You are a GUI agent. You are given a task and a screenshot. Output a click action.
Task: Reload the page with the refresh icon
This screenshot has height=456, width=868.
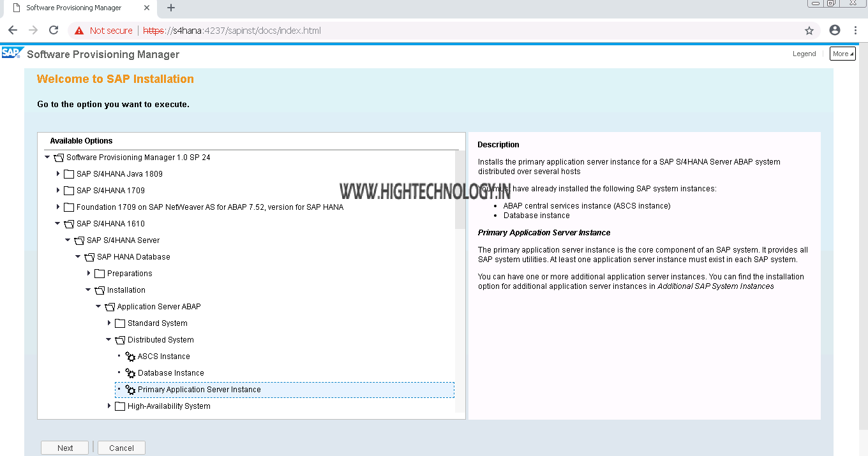(x=54, y=31)
